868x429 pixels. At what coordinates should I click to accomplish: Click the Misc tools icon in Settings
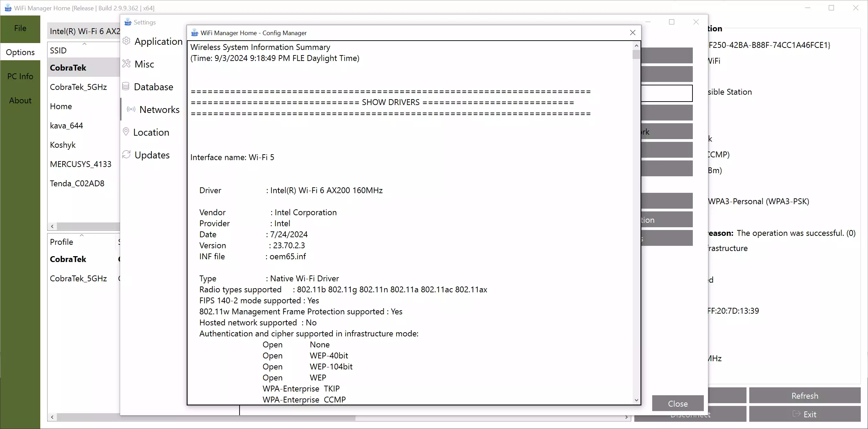pyautogui.click(x=126, y=64)
